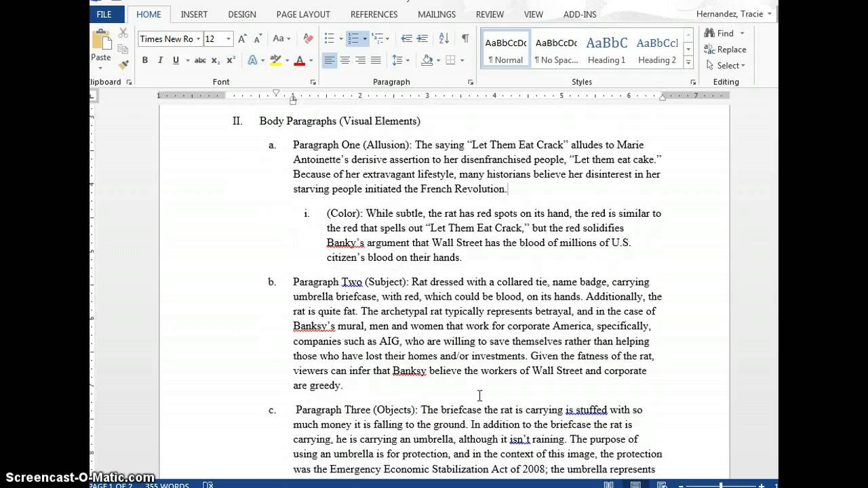Increase font size with Grow Font
Viewport: 868px width, 488px height.
pos(243,39)
